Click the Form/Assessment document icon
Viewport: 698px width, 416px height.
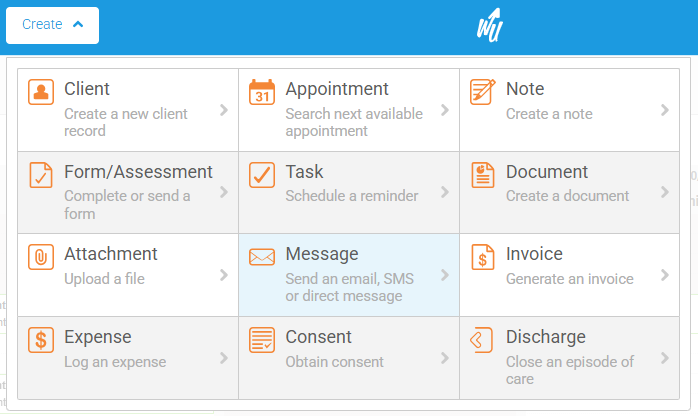point(41,175)
